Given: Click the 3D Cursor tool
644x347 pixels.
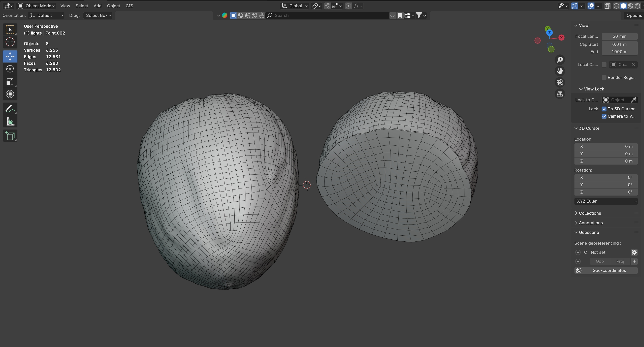Looking at the screenshot, I should tap(10, 42).
